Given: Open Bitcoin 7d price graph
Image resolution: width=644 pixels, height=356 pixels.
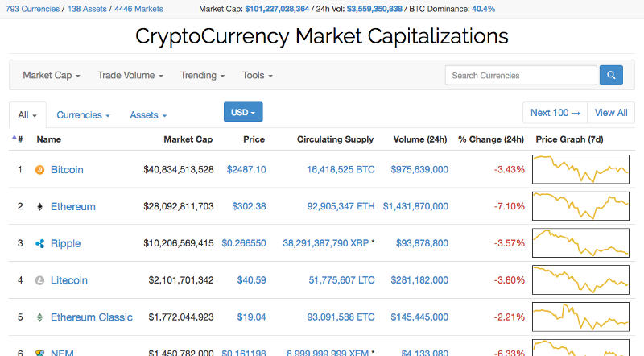Looking at the screenshot, I should point(580,169).
